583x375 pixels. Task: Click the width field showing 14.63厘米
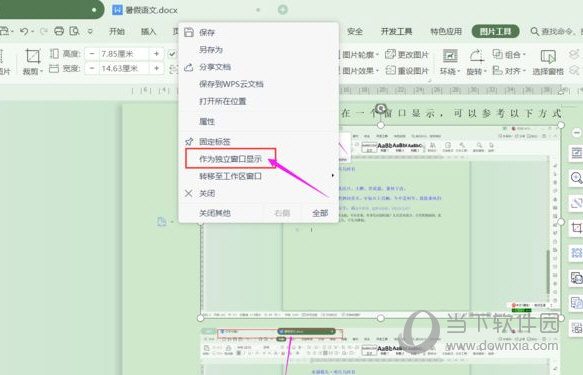click(x=124, y=68)
